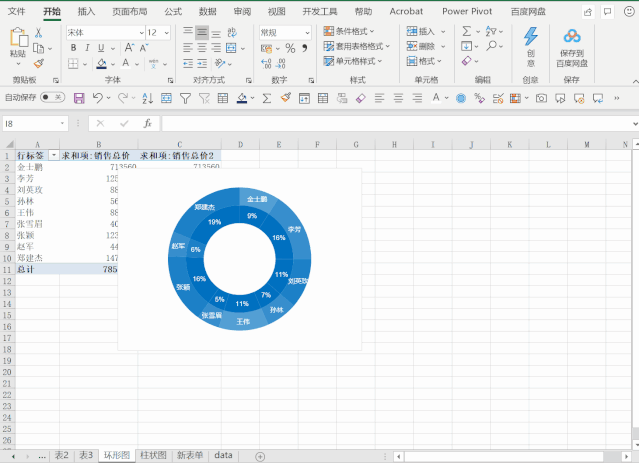Click fill color bucket in quick toolbar

pyautogui.click(x=242, y=98)
